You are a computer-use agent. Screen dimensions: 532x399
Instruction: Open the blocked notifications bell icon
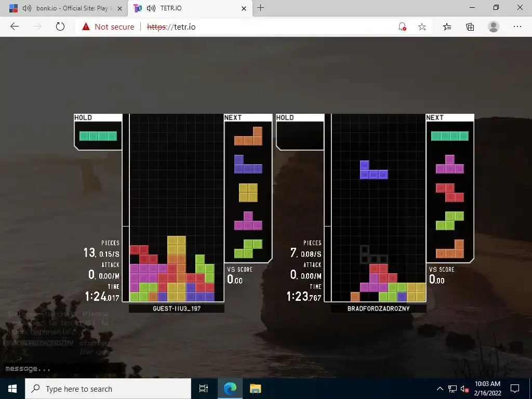point(402,27)
